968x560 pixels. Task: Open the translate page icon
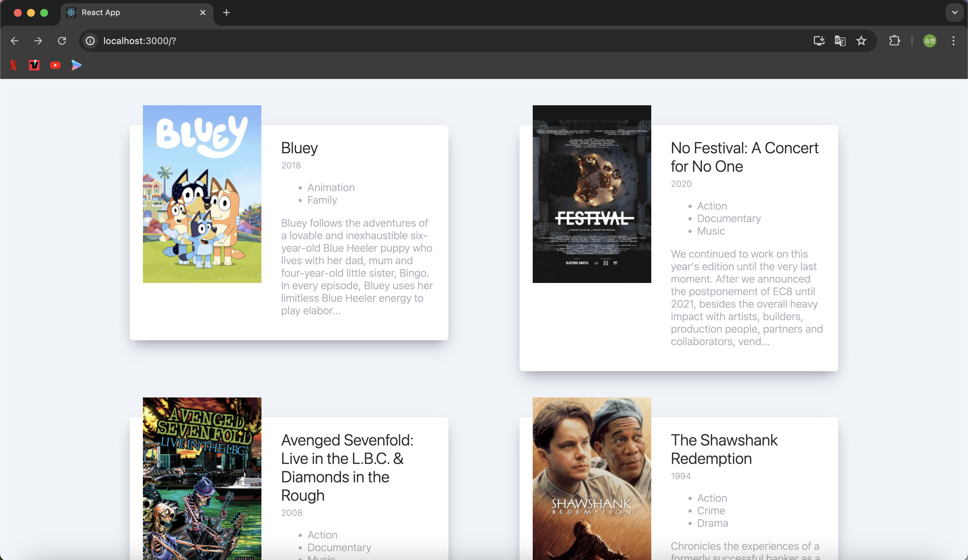(x=840, y=41)
